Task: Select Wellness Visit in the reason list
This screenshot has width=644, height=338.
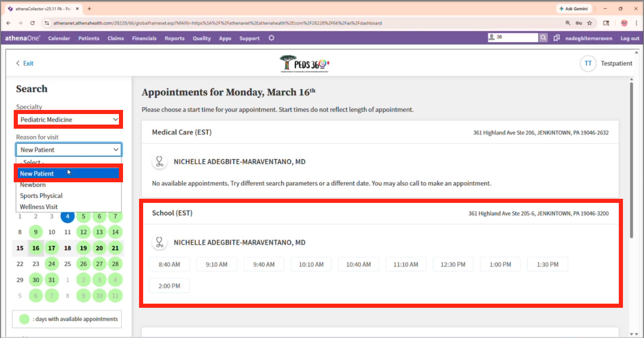Action: pos(39,207)
